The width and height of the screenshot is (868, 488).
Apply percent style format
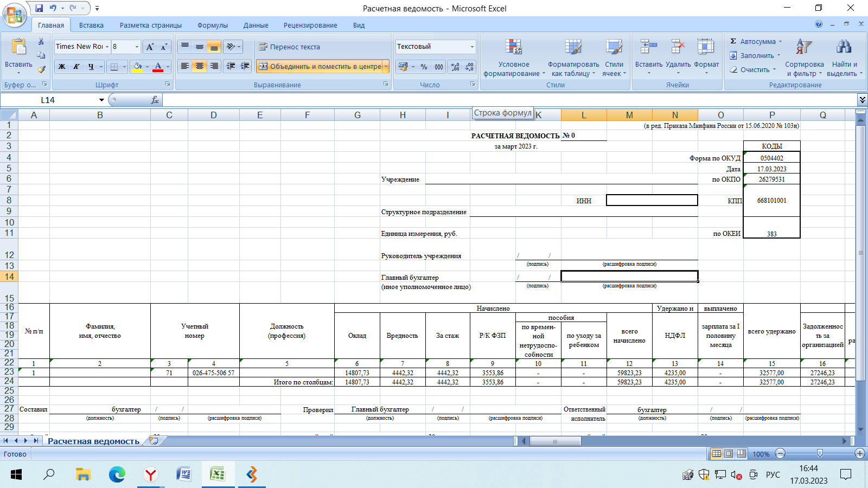[424, 67]
